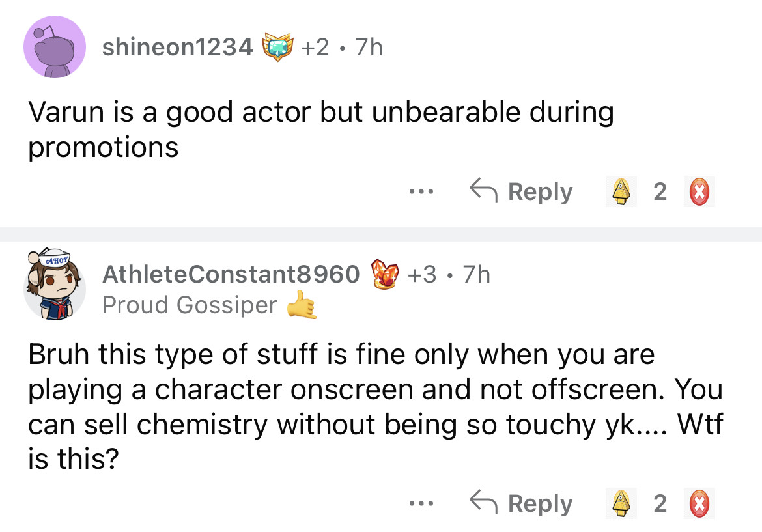Select the comment about Varun's promotions

pos(320,130)
